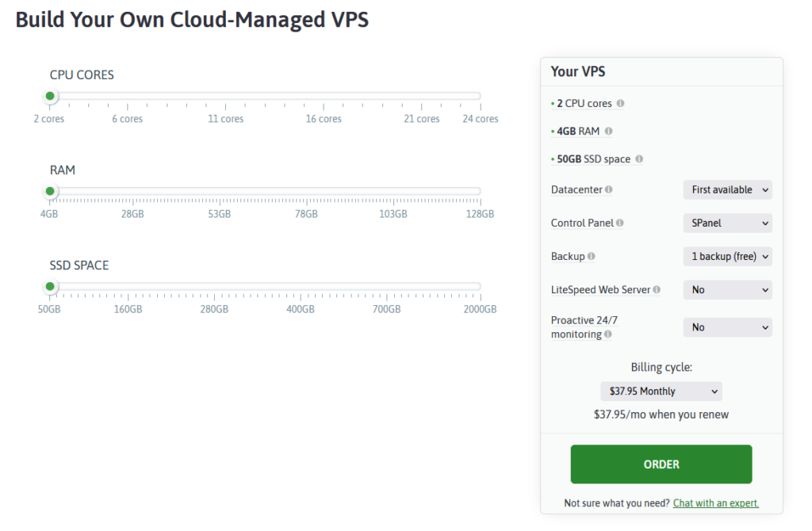Image resolution: width=812 pixels, height=531 pixels.
Task: Open the Billing cycle dropdown
Action: point(661,391)
